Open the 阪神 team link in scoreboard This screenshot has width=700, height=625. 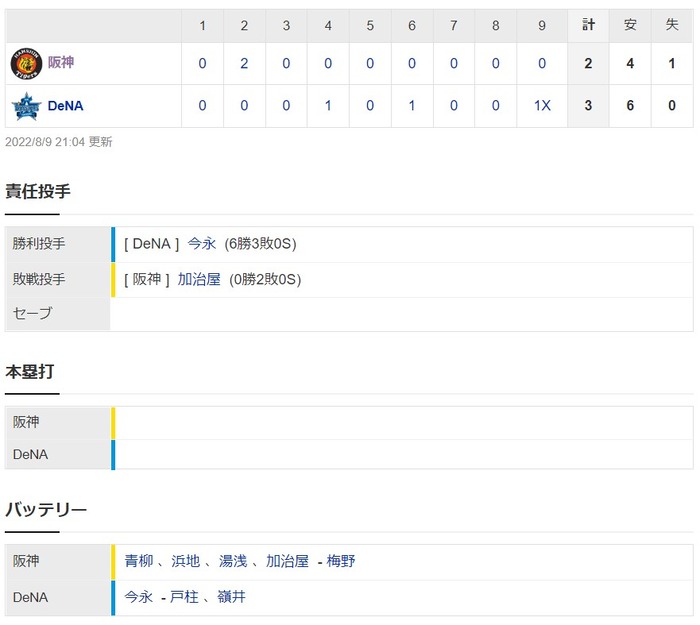tap(61, 62)
